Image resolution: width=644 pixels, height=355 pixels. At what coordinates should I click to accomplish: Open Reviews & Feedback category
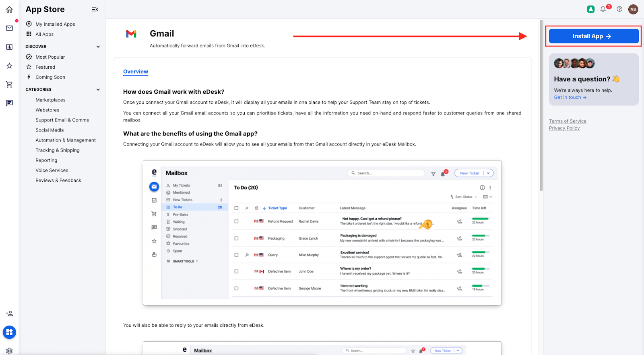58,181
